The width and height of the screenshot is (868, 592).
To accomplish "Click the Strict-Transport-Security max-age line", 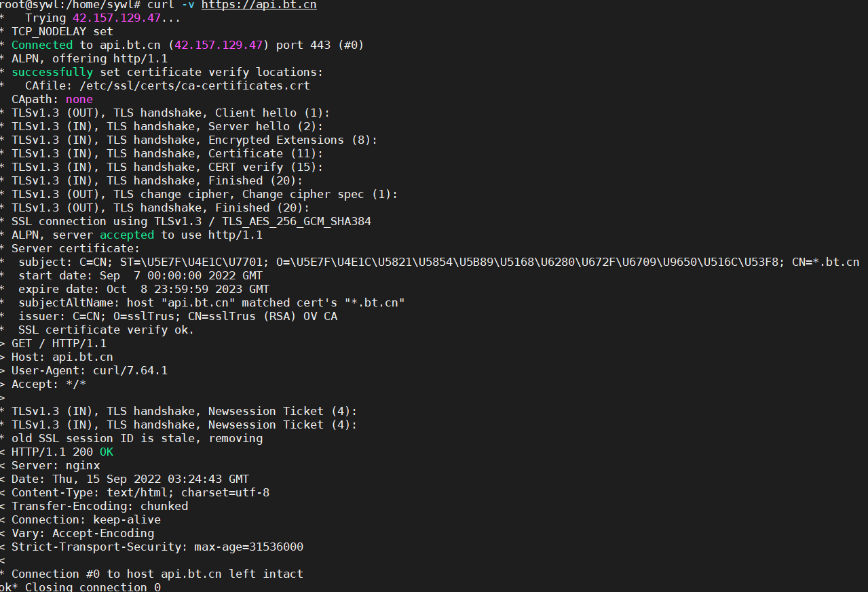I will click(x=157, y=547).
